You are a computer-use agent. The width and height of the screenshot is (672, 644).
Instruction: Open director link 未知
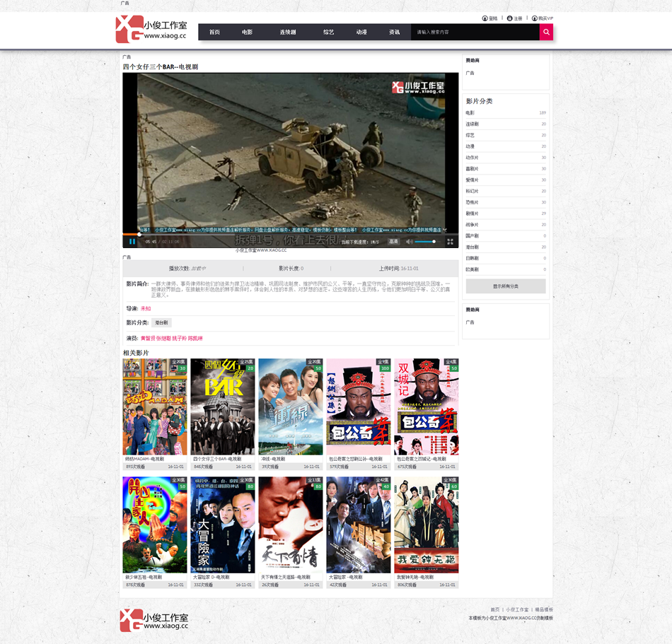click(x=146, y=308)
